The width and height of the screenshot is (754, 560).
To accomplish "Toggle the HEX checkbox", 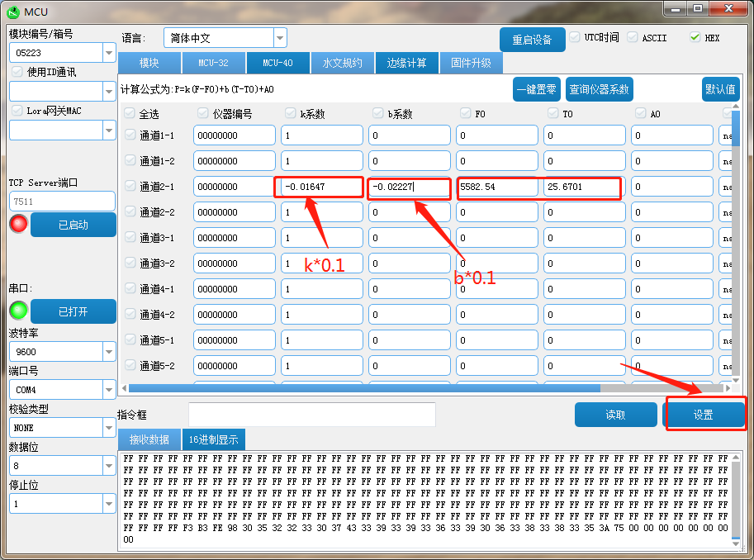I will 695,37.
